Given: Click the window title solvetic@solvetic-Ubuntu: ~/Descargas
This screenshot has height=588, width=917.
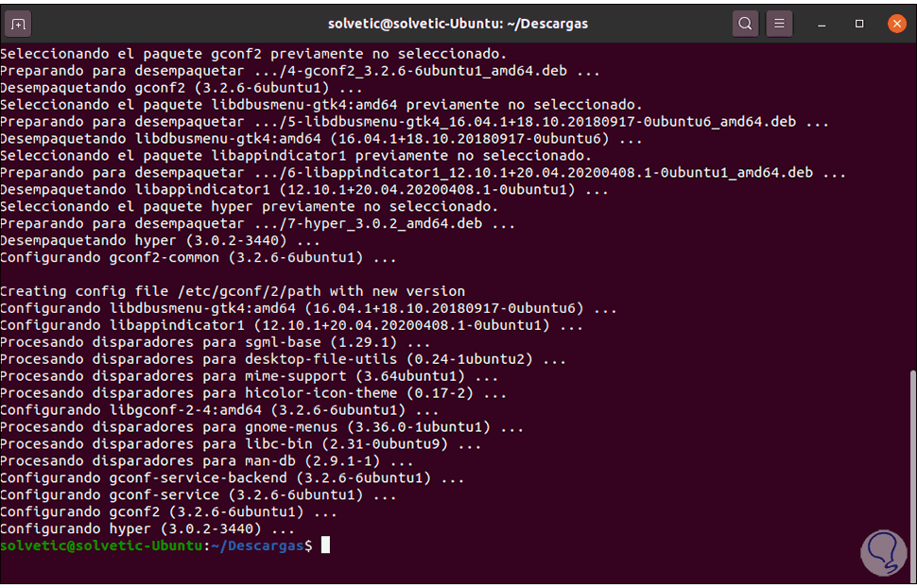Looking at the screenshot, I should (x=458, y=24).
